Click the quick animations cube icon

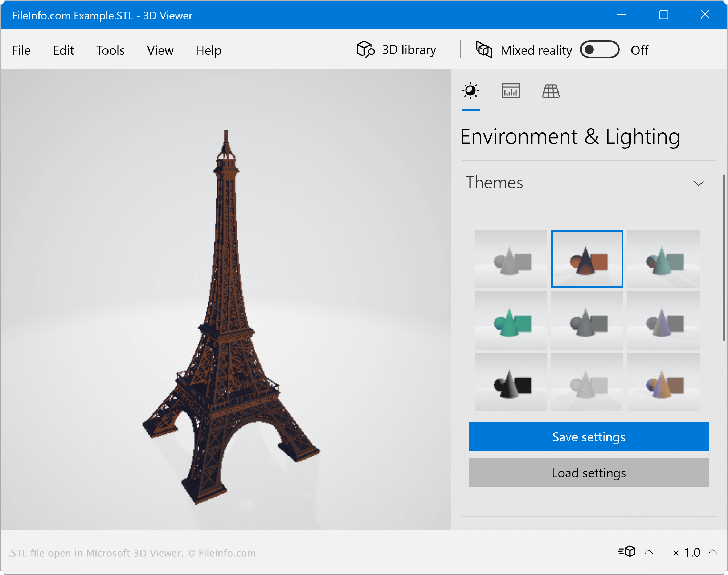[x=627, y=551]
